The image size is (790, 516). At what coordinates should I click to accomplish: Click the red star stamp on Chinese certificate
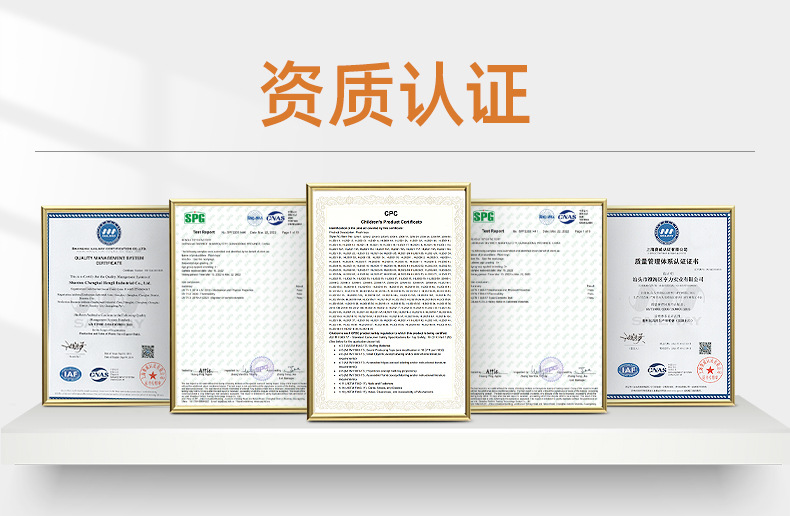point(710,370)
